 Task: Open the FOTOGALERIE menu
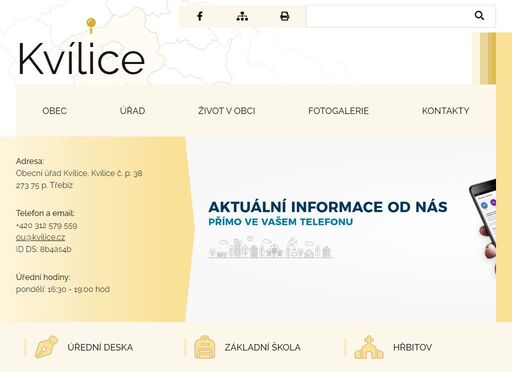338,111
